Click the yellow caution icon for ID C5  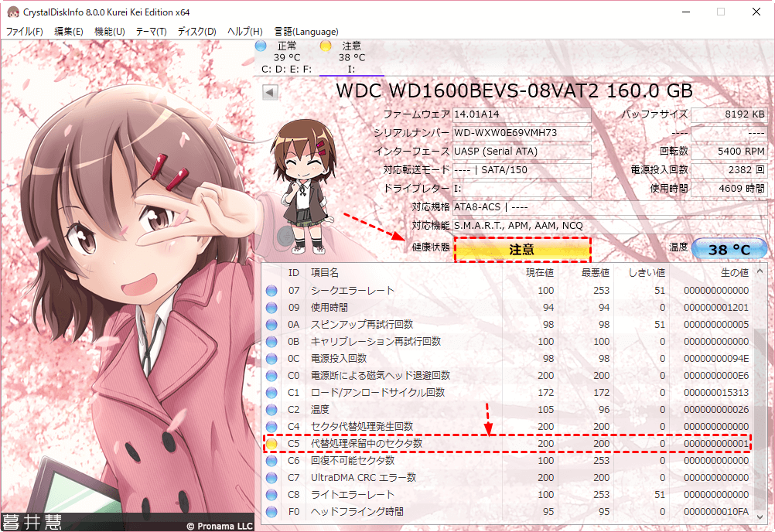(x=271, y=444)
